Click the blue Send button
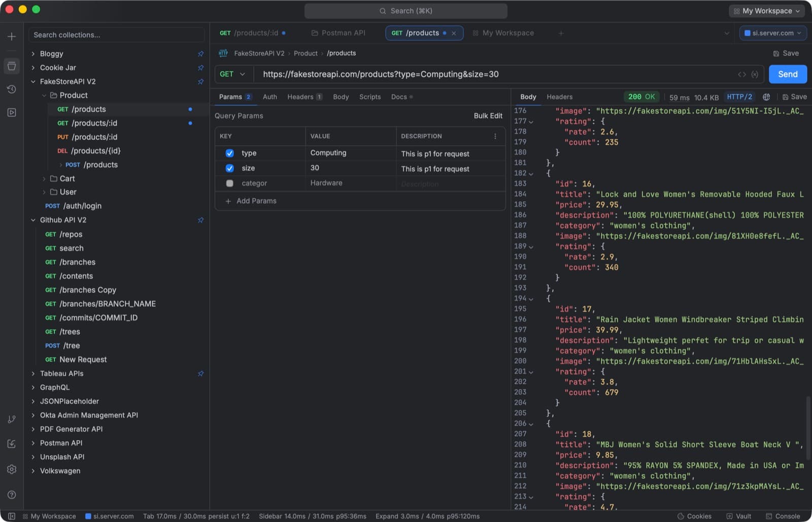Viewport: 812px width, 522px height. coord(788,75)
